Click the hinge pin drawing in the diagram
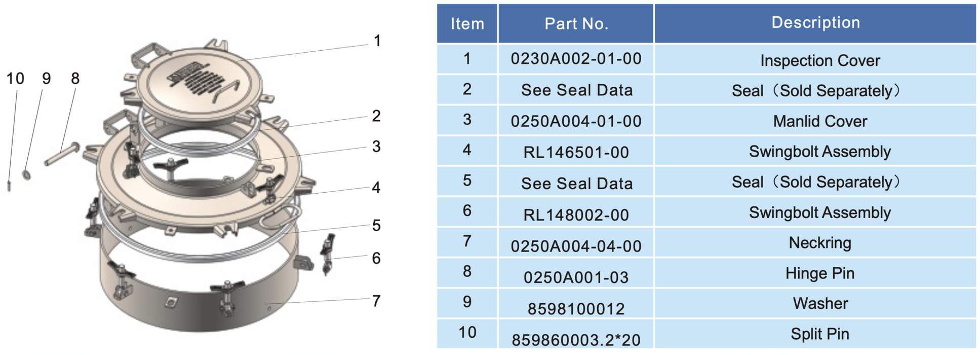980x355 pixels. pos(62,154)
